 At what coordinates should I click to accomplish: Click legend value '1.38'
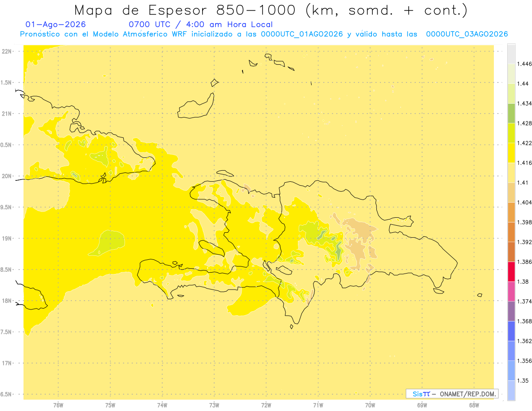tap(522, 282)
